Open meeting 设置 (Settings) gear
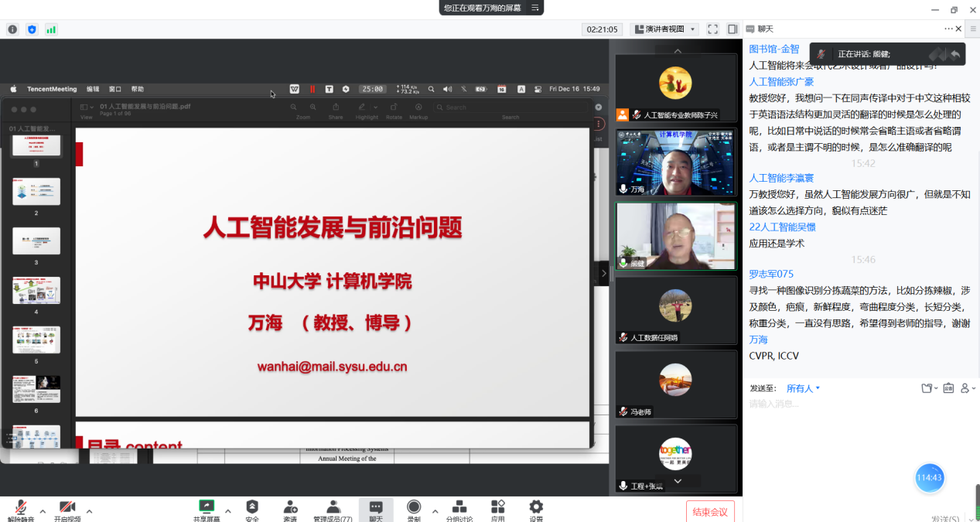Image resolution: width=980 pixels, height=522 pixels. (536, 508)
